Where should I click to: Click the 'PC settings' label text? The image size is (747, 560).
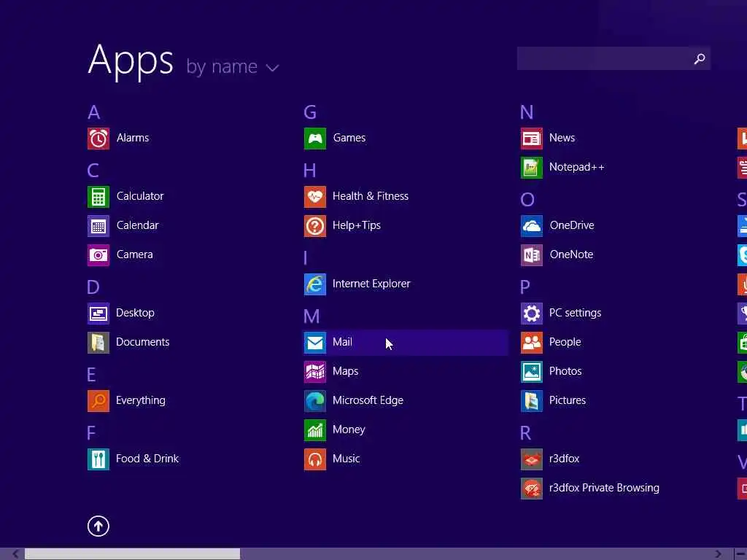point(575,313)
